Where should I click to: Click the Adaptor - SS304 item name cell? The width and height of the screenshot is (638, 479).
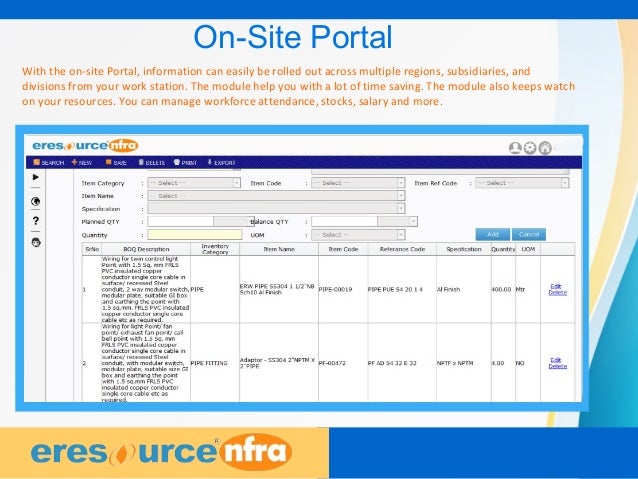[277, 363]
